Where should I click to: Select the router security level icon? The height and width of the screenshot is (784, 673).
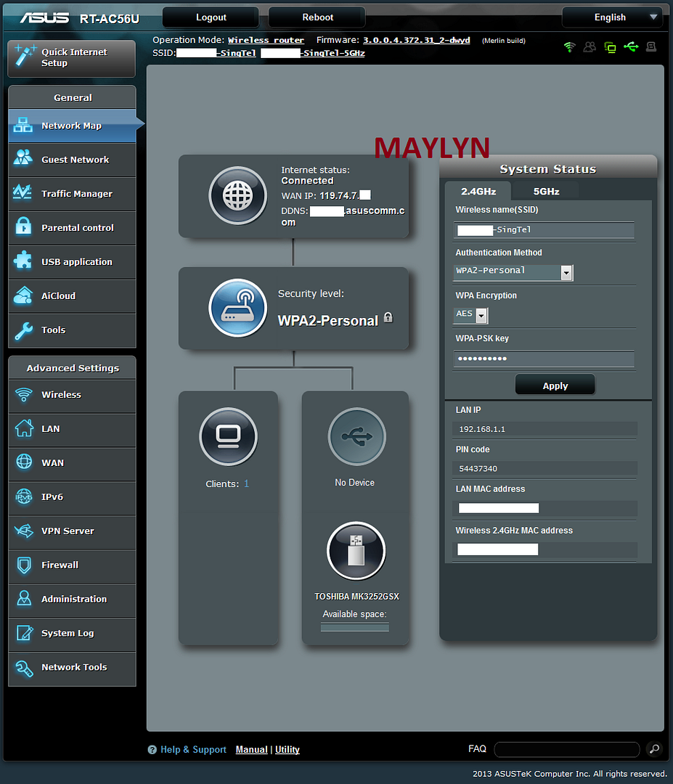[x=237, y=308]
